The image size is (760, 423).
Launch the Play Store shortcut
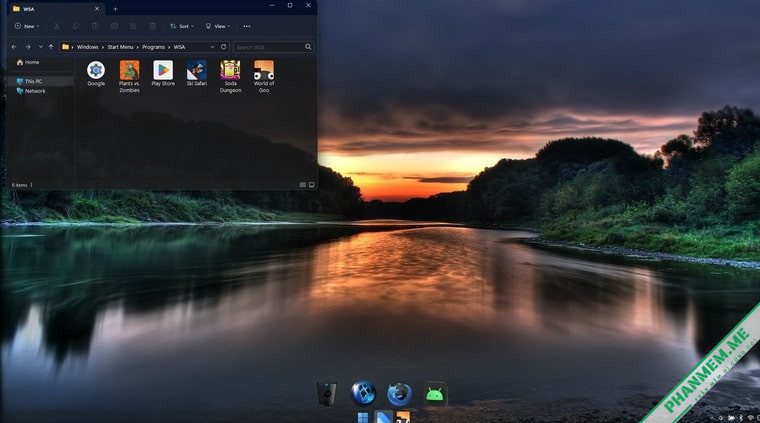(x=163, y=74)
